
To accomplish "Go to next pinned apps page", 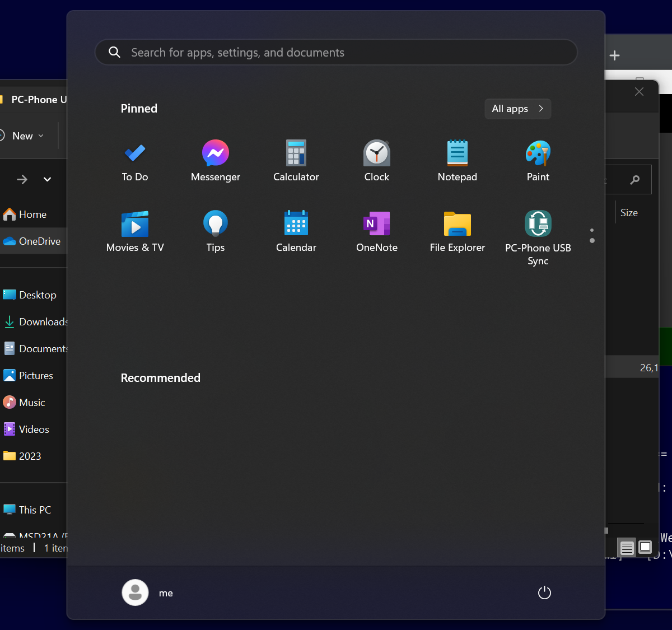I will click(x=592, y=241).
